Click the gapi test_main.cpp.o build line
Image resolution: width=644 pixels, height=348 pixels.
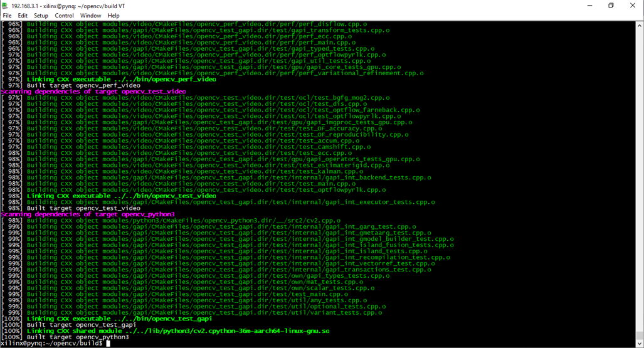pos(174,294)
